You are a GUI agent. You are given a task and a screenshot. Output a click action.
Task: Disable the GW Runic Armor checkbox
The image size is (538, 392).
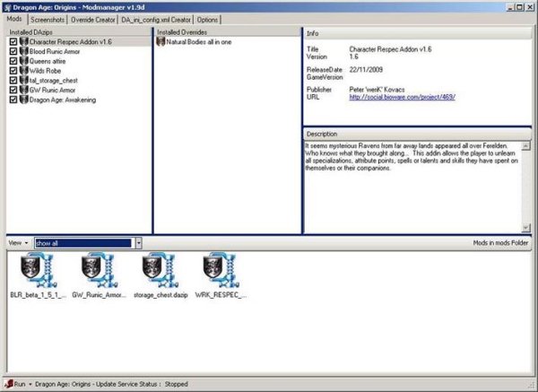coord(13,90)
